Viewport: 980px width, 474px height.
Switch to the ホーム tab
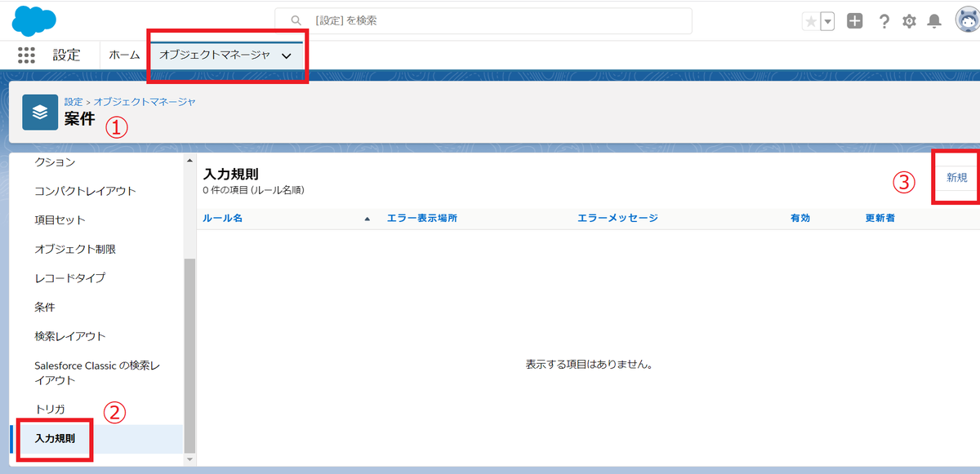125,55
